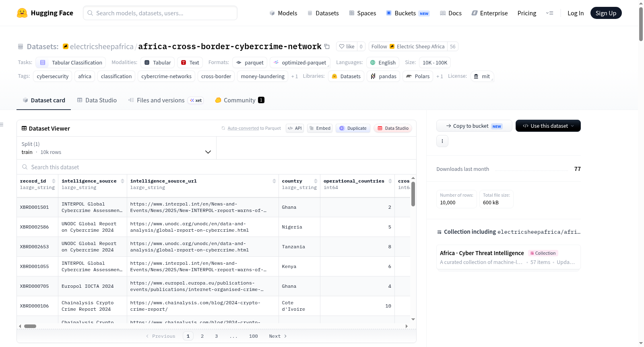The height and width of the screenshot is (347, 644).
Task: Open the more options three-dot button
Action: click(x=442, y=141)
